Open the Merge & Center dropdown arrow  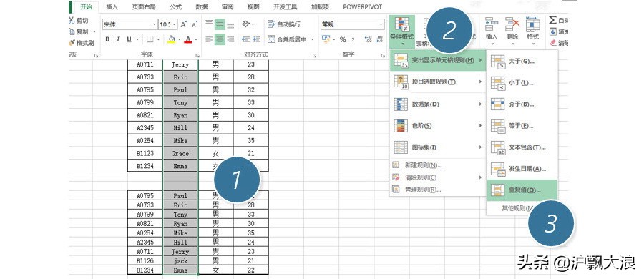313,39
